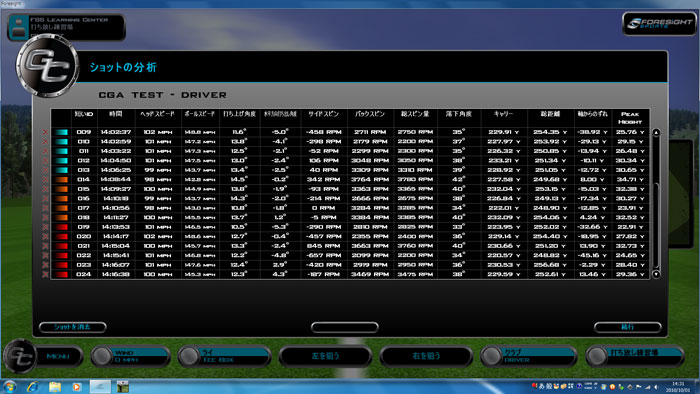Click the teal color swatch for shot 010
Image resolution: width=700 pixels, height=394 pixels.
click(62, 141)
